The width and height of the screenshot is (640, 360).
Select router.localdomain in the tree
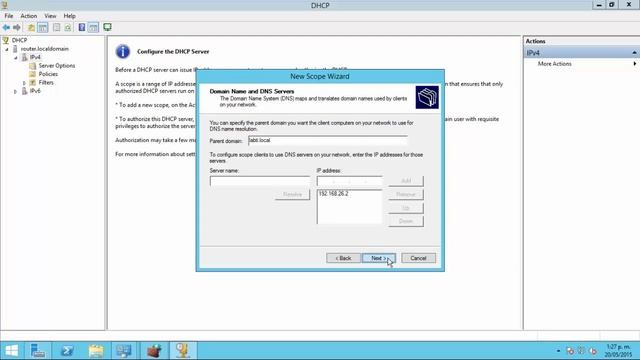coord(44,49)
